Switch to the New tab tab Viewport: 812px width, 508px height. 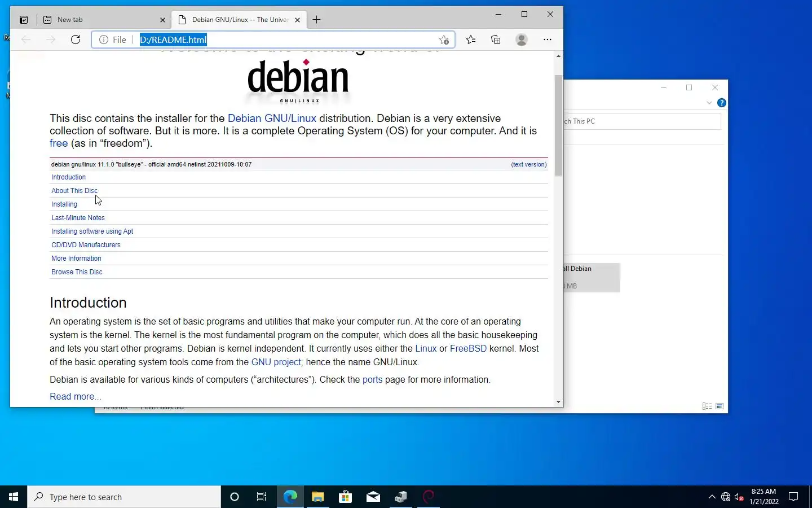(104, 20)
